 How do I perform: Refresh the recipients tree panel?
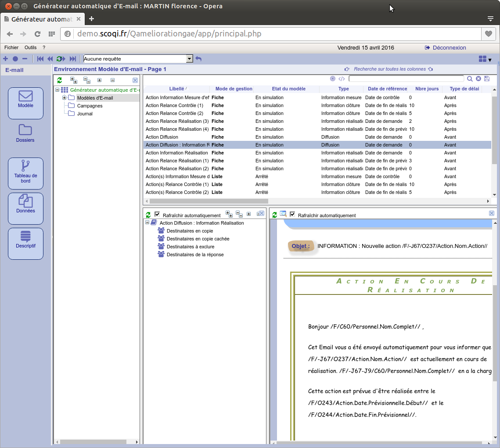pos(148,215)
